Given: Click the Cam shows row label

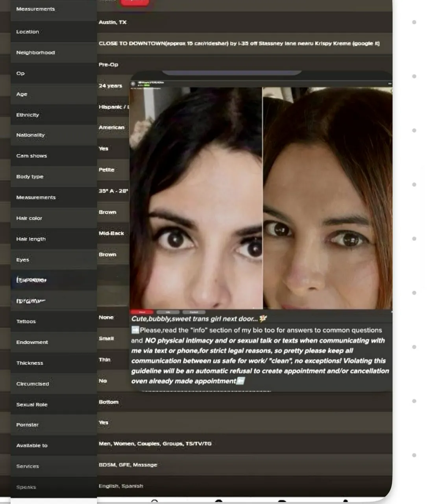Looking at the screenshot, I should tap(31, 156).
